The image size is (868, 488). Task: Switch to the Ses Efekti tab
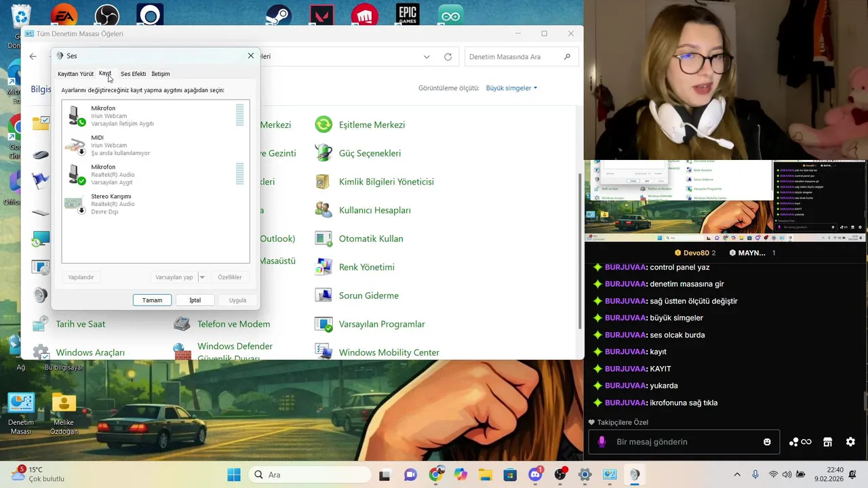pos(133,73)
